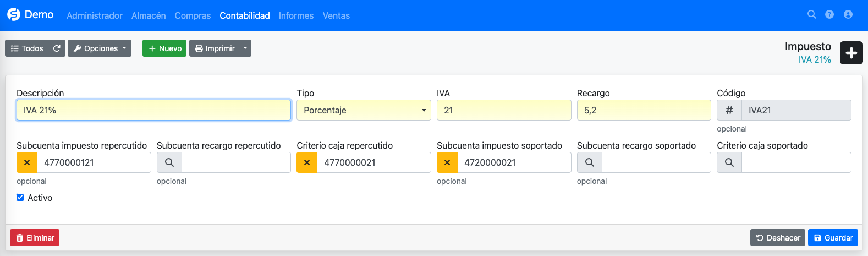Uncheck the Activo checkbox

pyautogui.click(x=20, y=198)
